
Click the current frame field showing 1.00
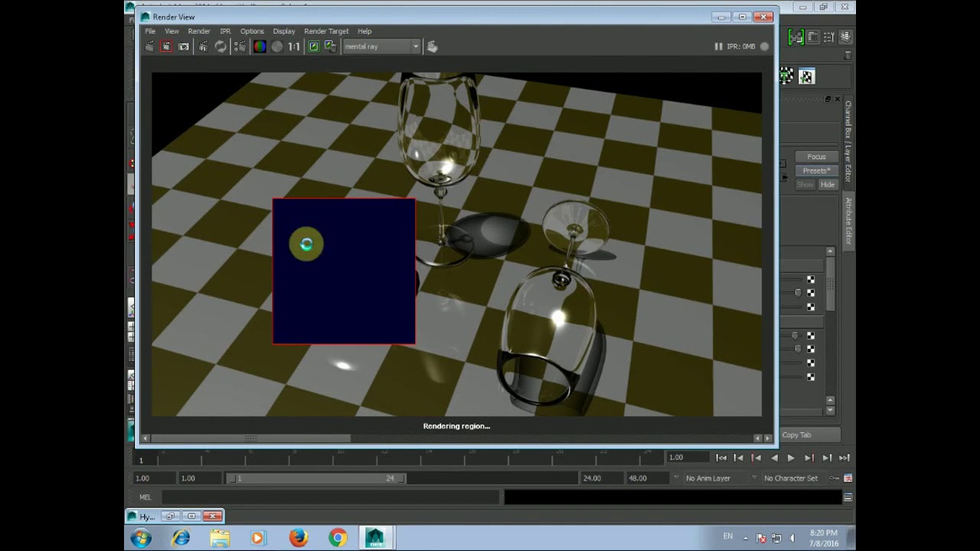pyautogui.click(x=688, y=458)
